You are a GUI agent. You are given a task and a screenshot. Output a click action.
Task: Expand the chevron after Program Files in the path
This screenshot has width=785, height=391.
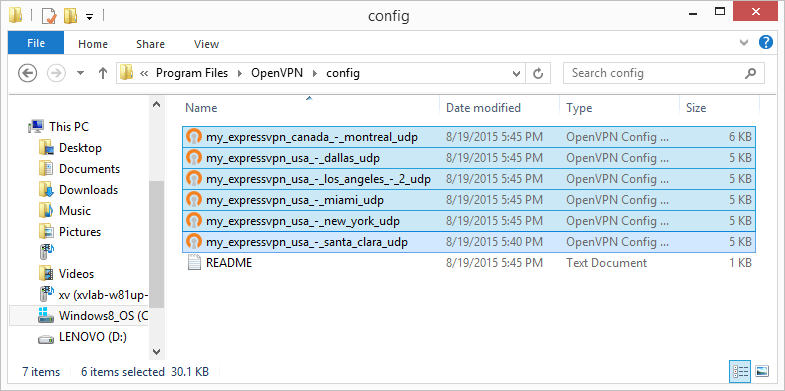point(239,74)
